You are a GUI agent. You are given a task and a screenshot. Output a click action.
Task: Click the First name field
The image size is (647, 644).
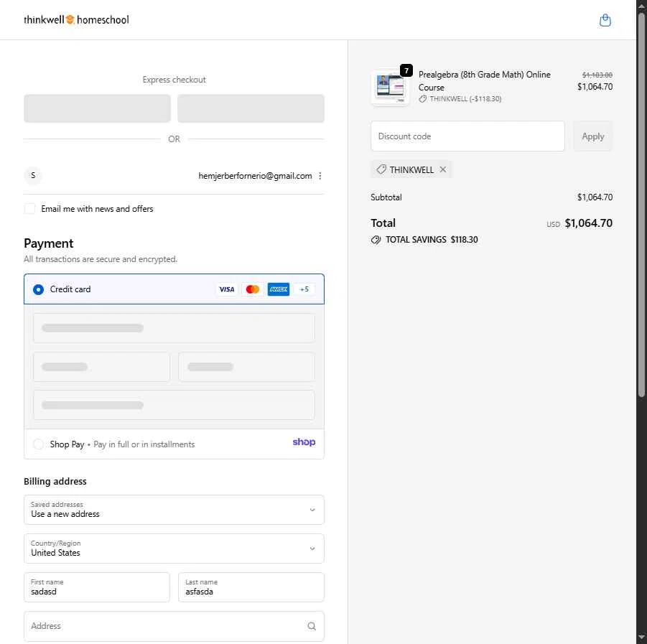(x=97, y=587)
